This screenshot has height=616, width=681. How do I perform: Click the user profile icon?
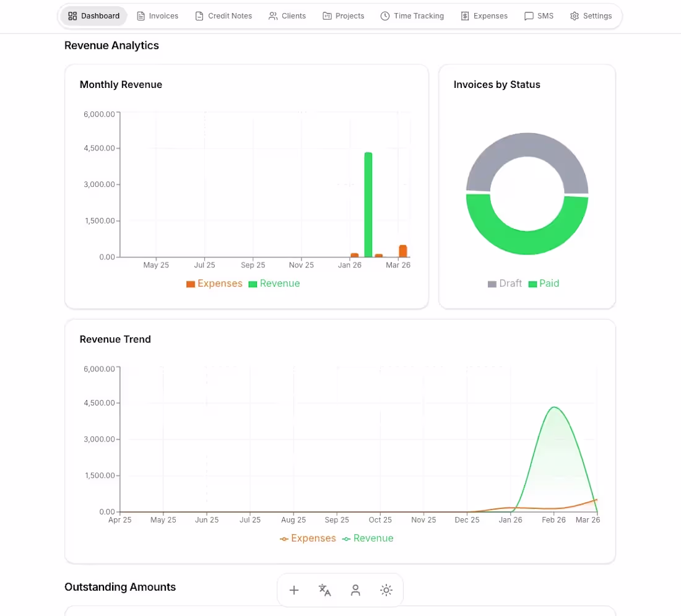click(355, 590)
